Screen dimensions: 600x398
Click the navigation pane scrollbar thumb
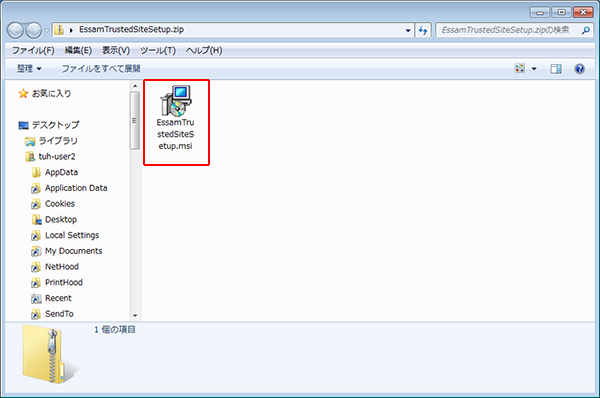[x=135, y=121]
